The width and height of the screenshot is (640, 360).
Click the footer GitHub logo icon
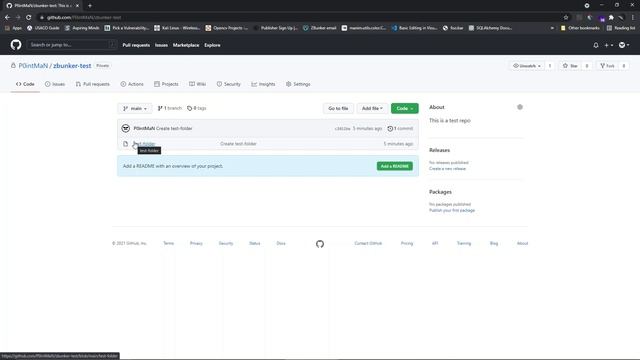[x=320, y=244]
